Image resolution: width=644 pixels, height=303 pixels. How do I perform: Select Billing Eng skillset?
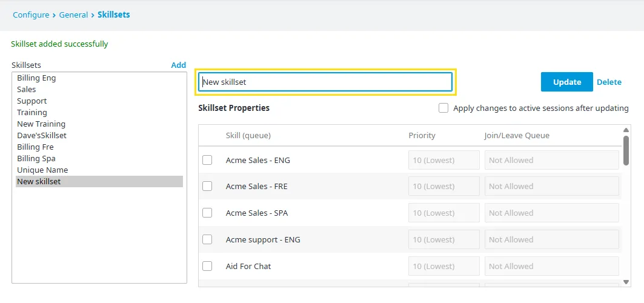[x=99, y=78]
